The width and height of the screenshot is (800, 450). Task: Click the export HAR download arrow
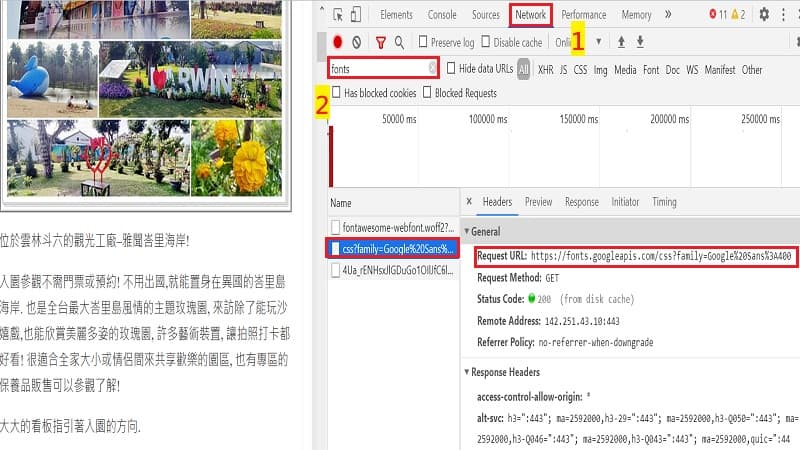click(x=640, y=42)
